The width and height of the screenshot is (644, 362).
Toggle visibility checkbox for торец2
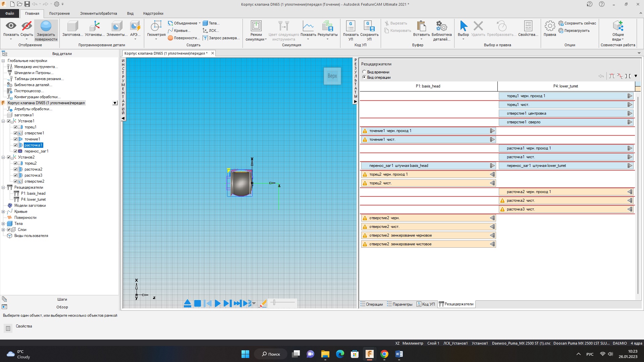pyautogui.click(x=15, y=163)
